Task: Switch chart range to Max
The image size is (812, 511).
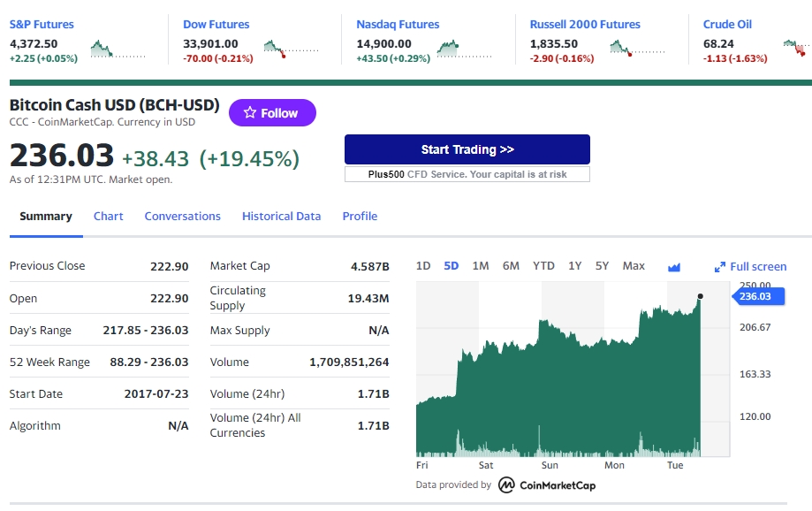Action: pos(634,266)
